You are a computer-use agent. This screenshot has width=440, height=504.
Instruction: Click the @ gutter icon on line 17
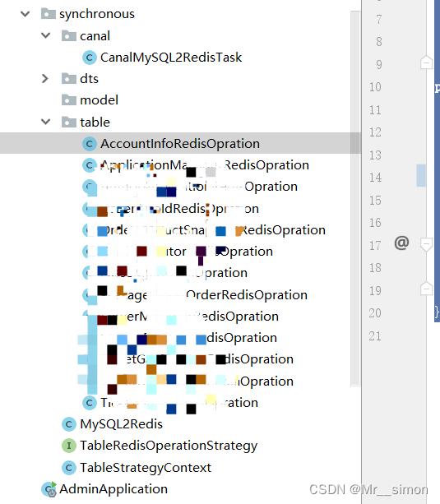click(x=401, y=243)
